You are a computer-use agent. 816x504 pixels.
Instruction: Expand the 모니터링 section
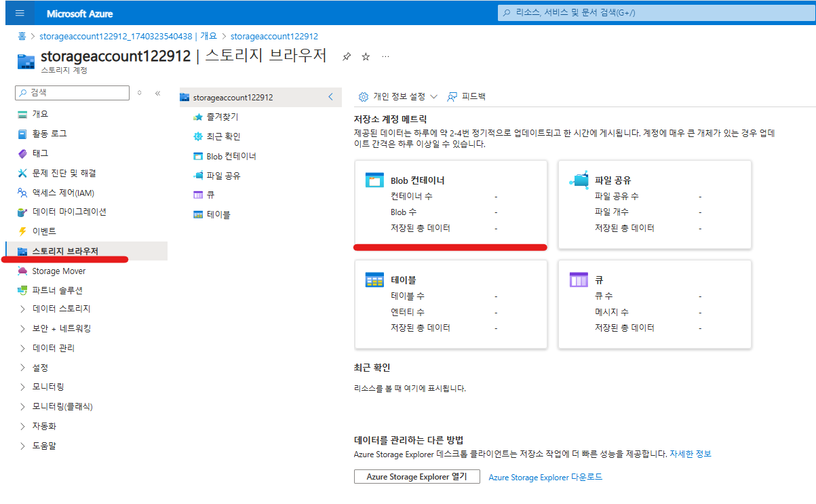(x=23, y=387)
